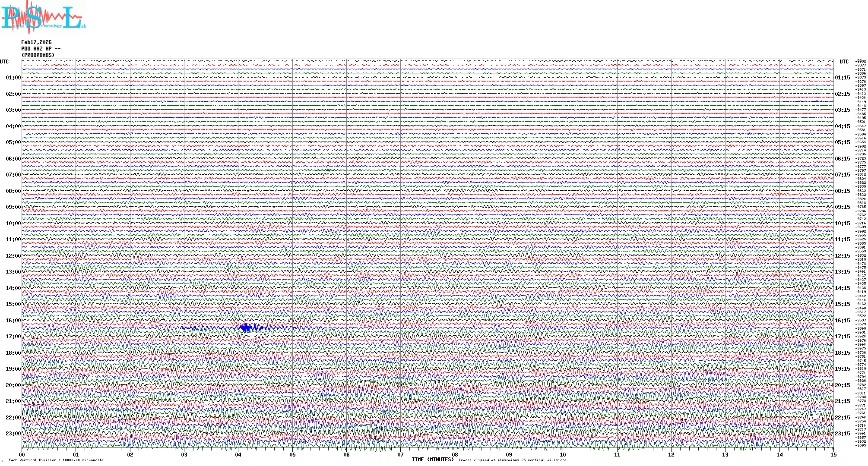
Task: Click the PSL seismology lab logo
Action: click(43, 17)
